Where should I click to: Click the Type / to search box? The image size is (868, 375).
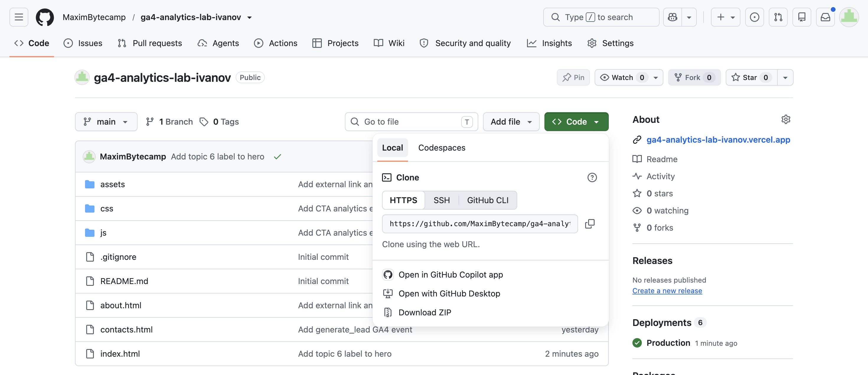601,17
